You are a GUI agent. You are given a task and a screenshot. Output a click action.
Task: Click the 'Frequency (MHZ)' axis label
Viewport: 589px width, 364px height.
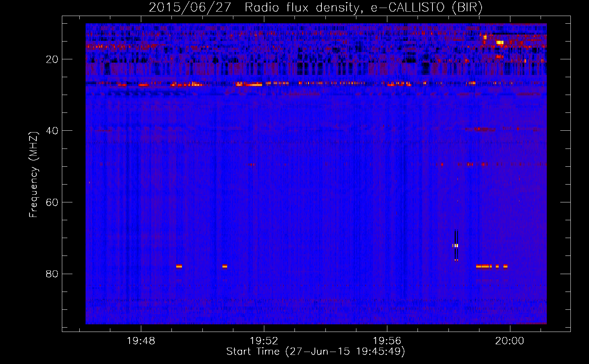(33, 174)
